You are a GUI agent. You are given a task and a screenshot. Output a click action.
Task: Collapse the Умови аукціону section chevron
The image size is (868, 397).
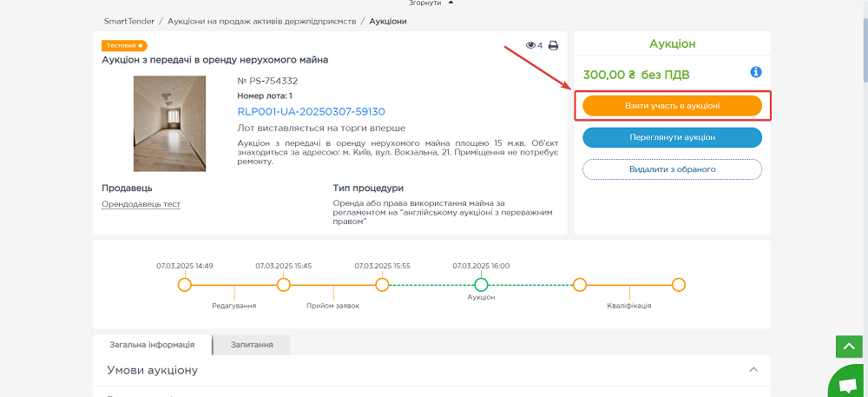[753, 370]
